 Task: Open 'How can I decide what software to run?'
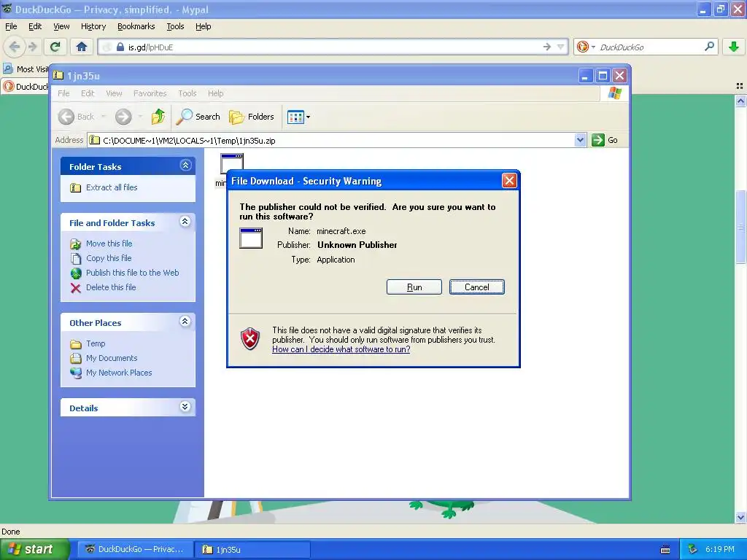(x=341, y=349)
